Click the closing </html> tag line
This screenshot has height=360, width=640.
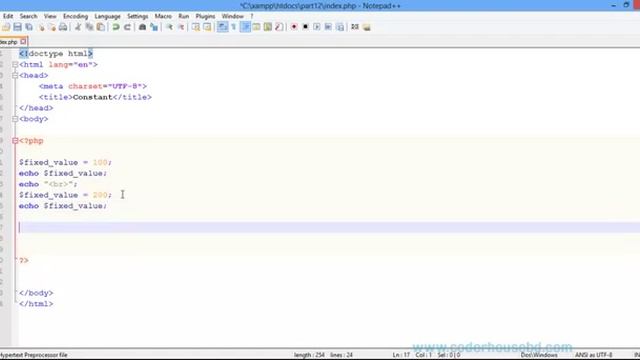click(36, 304)
